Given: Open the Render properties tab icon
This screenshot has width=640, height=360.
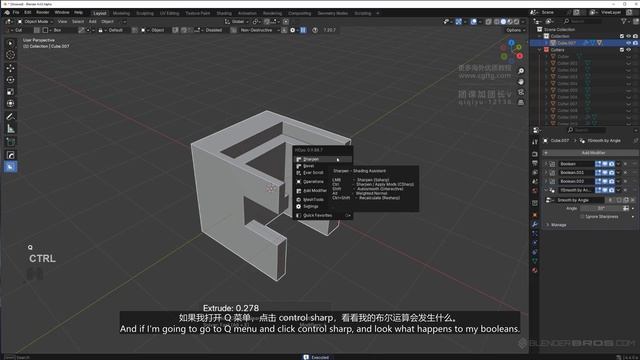Looking at the screenshot, I should pos(535,154).
